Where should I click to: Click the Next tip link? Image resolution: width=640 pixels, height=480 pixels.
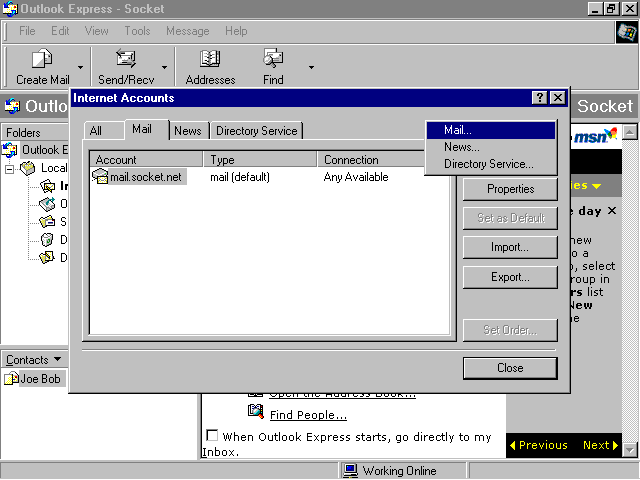[x=600, y=445]
